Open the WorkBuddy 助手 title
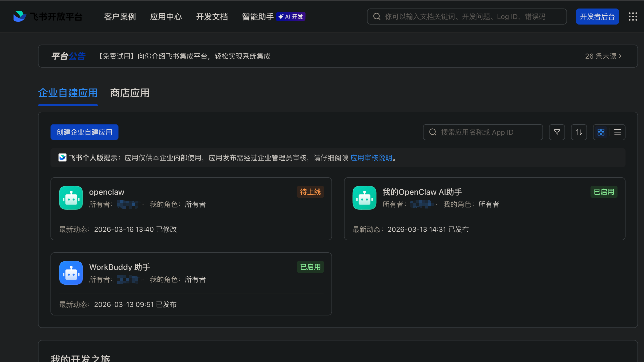The image size is (644, 362). pyautogui.click(x=120, y=267)
